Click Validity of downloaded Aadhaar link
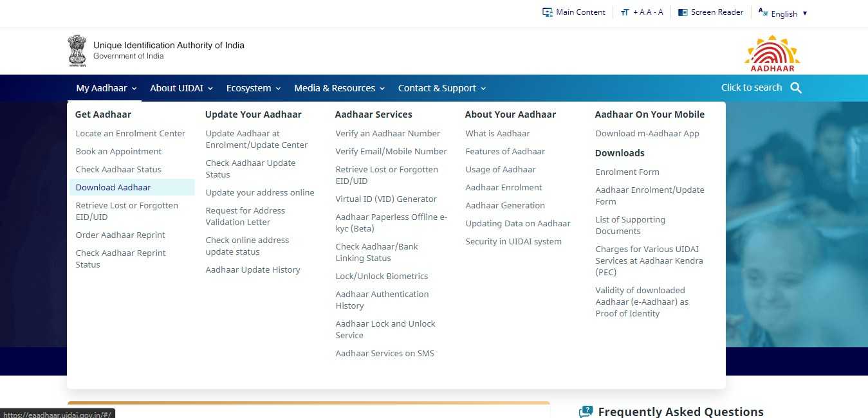Screen dimensions: 868x418 click(x=642, y=302)
